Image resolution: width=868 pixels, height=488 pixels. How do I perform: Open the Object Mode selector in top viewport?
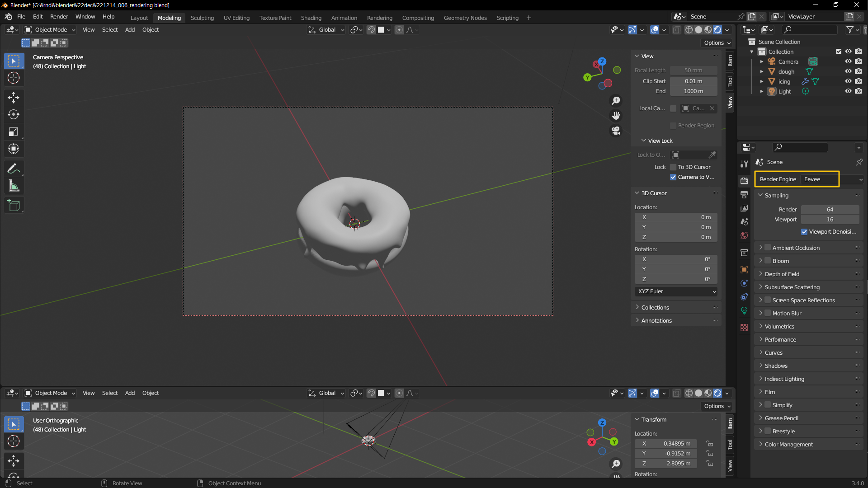pyautogui.click(x=50, y=30)
